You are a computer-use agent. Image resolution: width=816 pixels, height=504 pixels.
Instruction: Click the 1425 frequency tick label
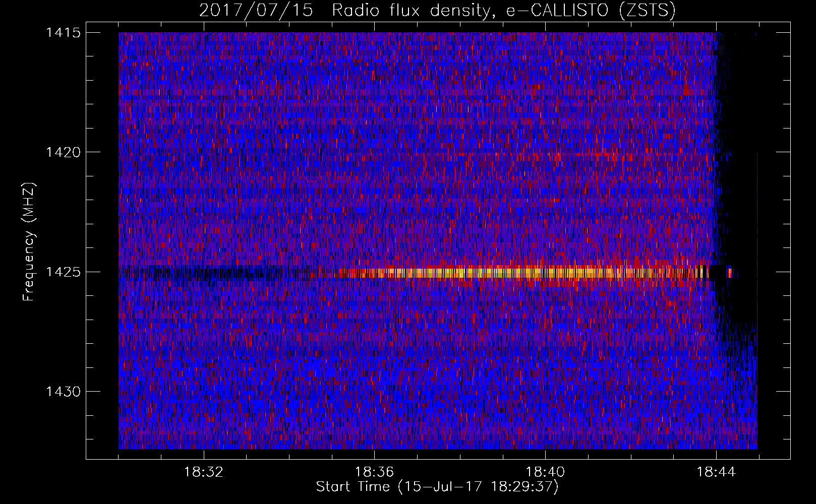(63, 272)
